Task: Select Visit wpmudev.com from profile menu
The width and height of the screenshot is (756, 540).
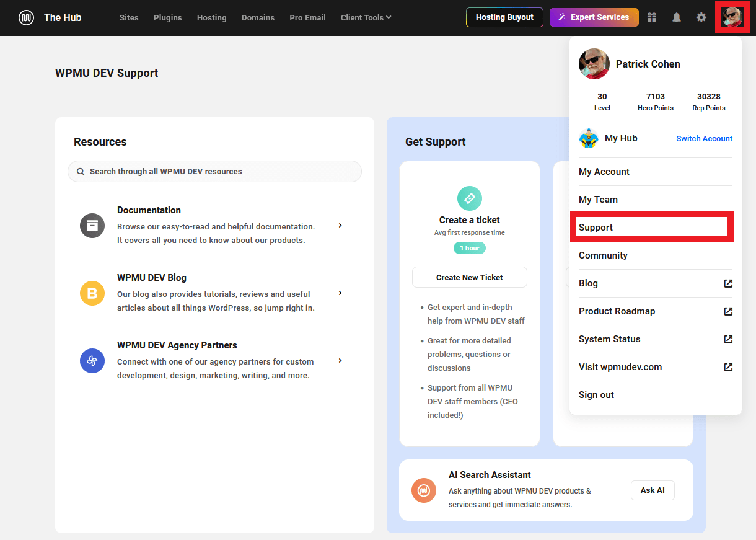Action: (656, 367)
